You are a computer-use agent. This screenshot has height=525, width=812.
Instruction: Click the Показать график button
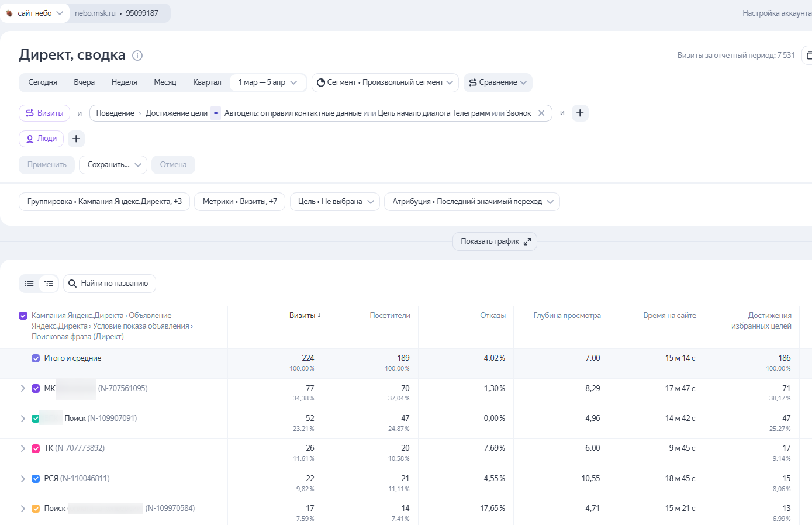click(x=495, y=241)
